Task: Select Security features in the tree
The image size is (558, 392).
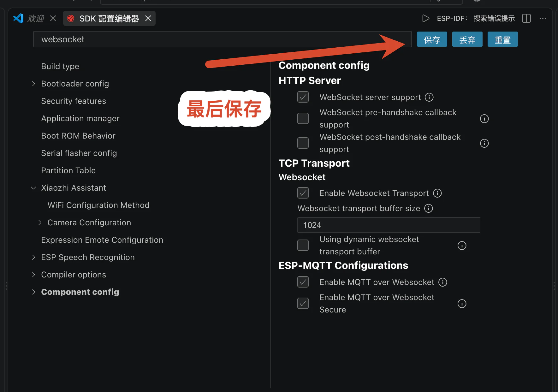Action: [74, 101]
